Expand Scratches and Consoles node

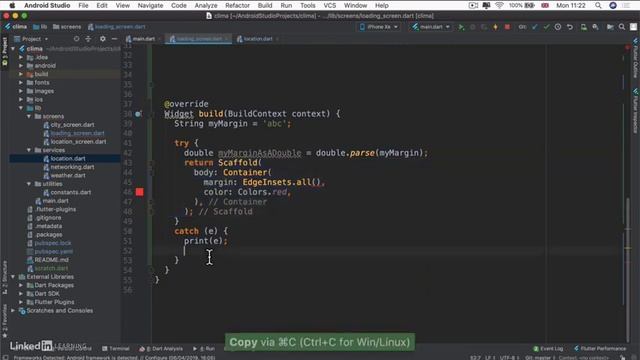pos(13,311)
